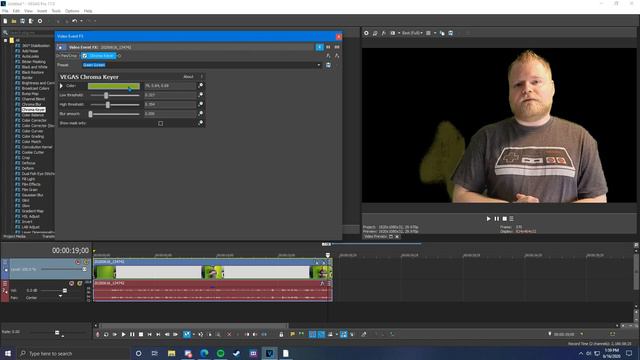The width and height of the screenshot is (640, 360).
Task: Toggle the Show mask only checkbox
Action: (x=160, y=123)
